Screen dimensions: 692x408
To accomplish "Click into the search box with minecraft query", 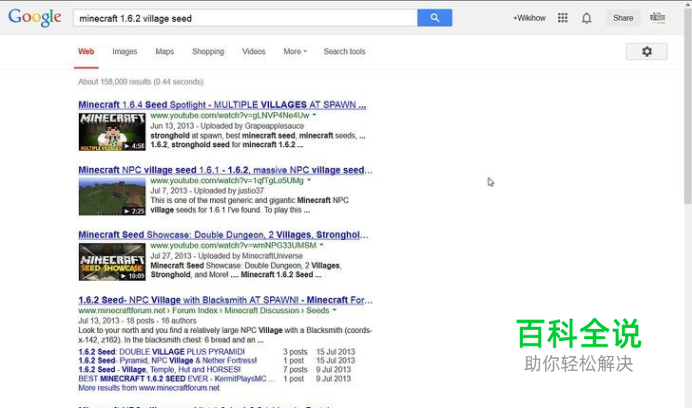I will pyautogui.click(x=245, y=18).
